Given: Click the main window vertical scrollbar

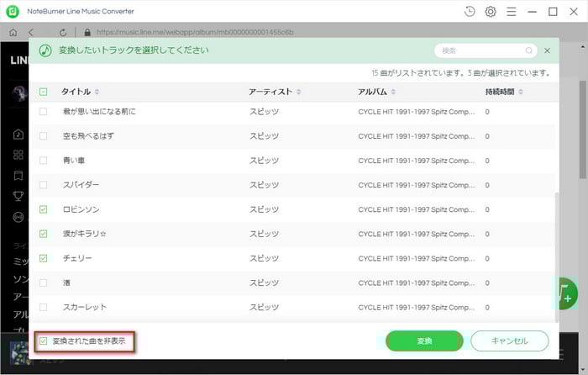Looking at the screenshot, I should [583, 129].
